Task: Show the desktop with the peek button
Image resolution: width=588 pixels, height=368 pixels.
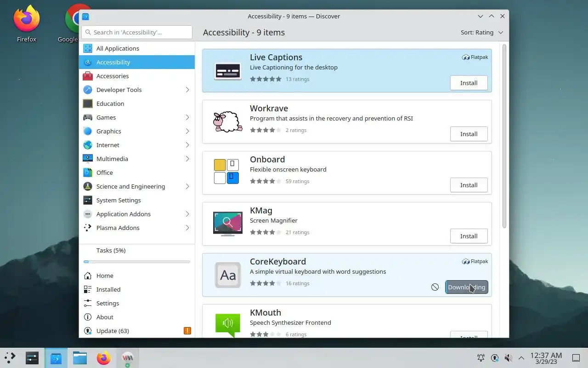Action: pos(576,358)
